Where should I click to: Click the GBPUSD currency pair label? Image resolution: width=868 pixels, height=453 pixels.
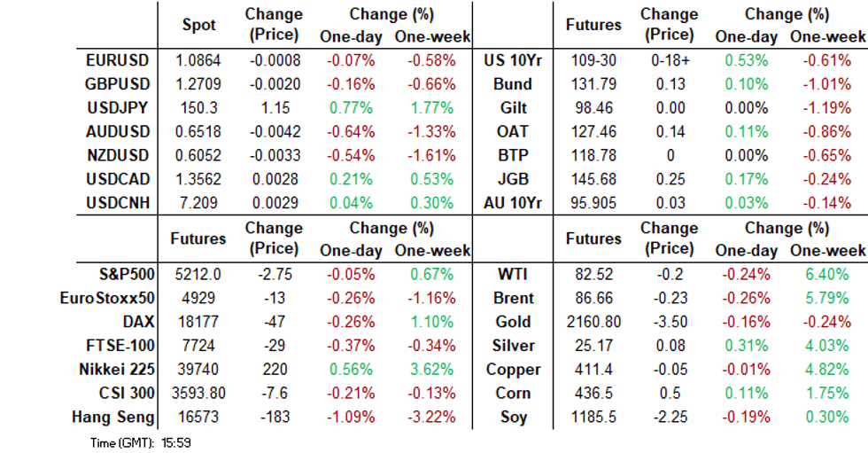pos(117,84)
